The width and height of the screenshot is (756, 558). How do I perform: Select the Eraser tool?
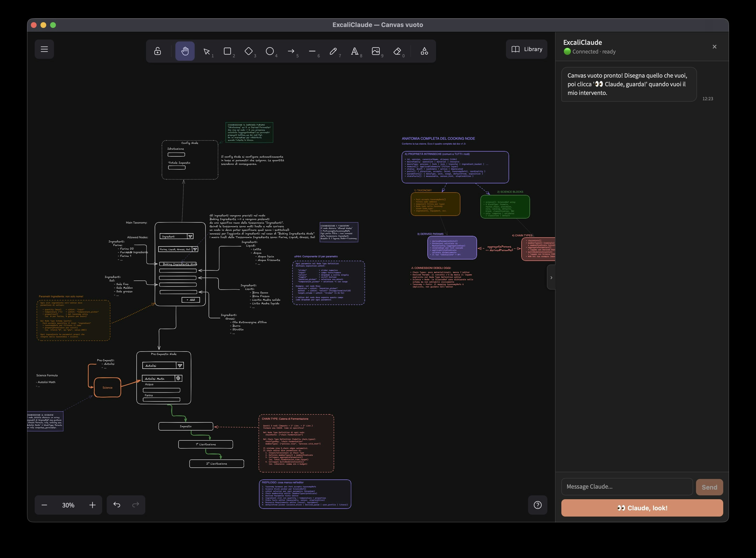click(x=397, y=51)
